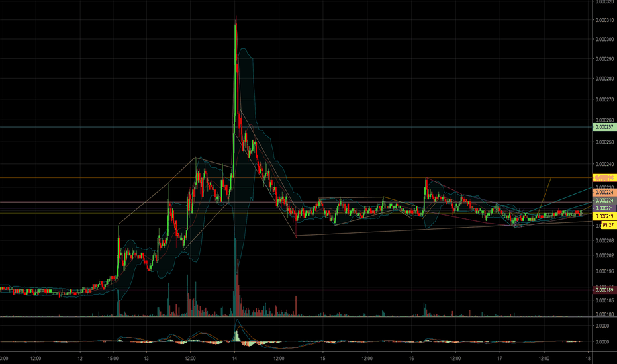Viewport: 617px width, 364px height.
Task: Click the 05:27 countdown timer label
Action: (608, 225)
